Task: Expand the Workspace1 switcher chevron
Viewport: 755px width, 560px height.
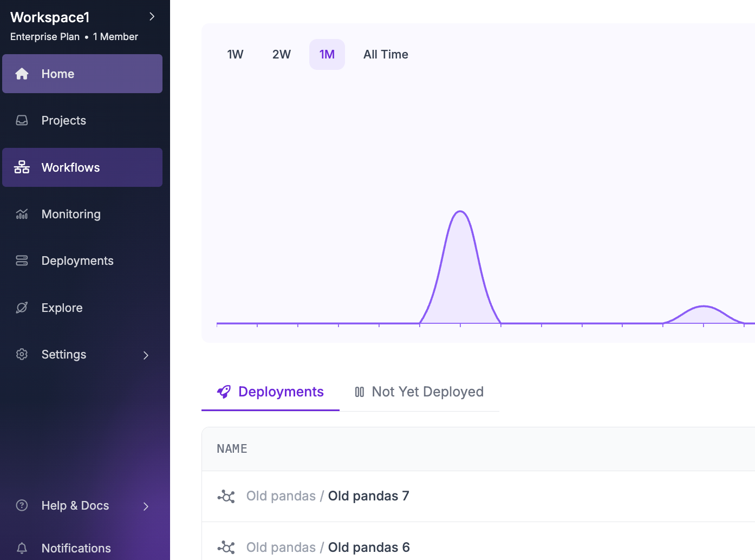Action: tap(152, 17)
